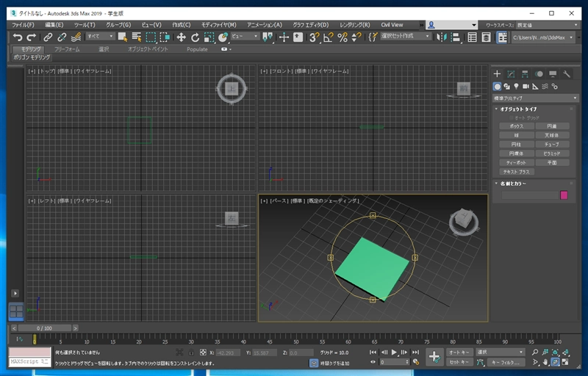The image size is (588, 376).
Task: Click the Select and Place icon
Action: click(223, 37)
